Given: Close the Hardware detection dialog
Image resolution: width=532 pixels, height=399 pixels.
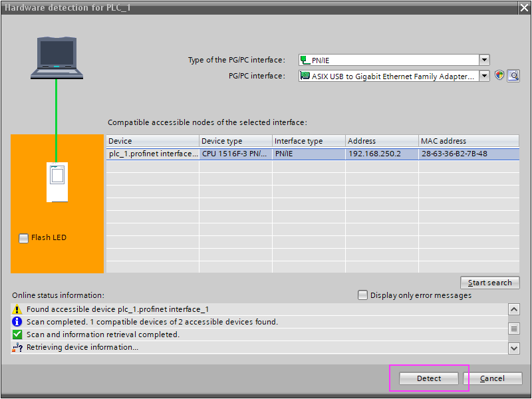Looking at the screenshot, I should coord(524,7).
